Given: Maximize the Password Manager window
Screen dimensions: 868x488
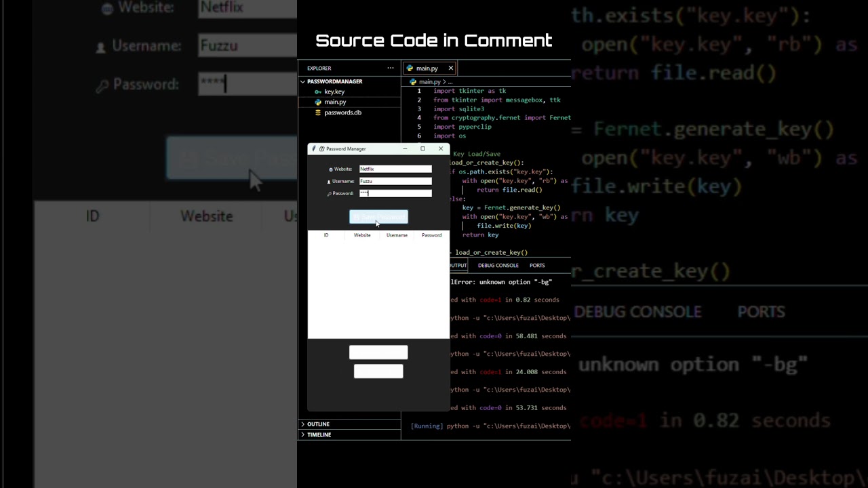Looking at the screenshot, I should coord(422,148).
